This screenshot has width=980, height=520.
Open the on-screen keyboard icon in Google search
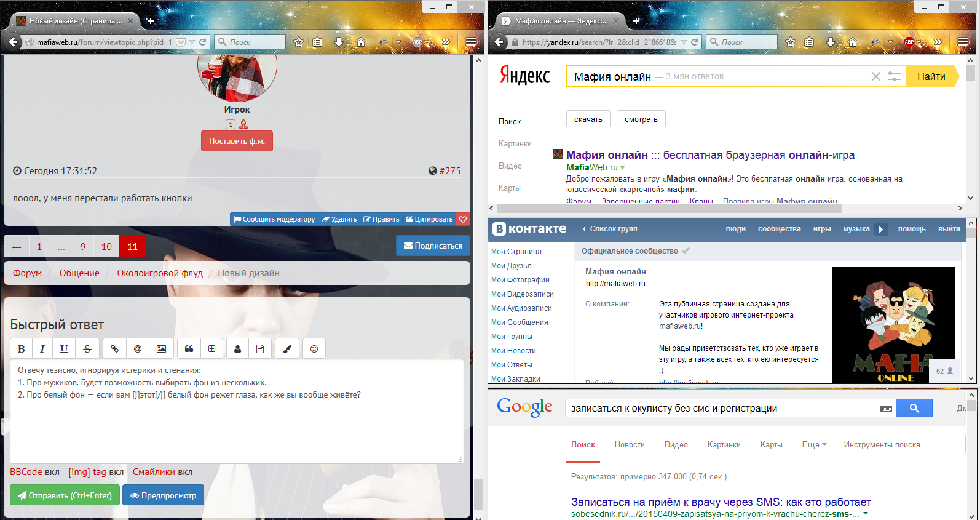886,409
